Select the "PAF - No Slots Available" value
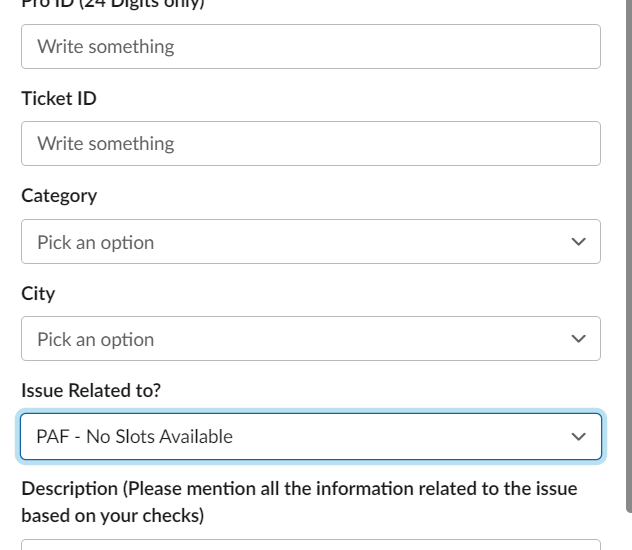The width and height of the screenshot is (632, 550). point(134,437)
